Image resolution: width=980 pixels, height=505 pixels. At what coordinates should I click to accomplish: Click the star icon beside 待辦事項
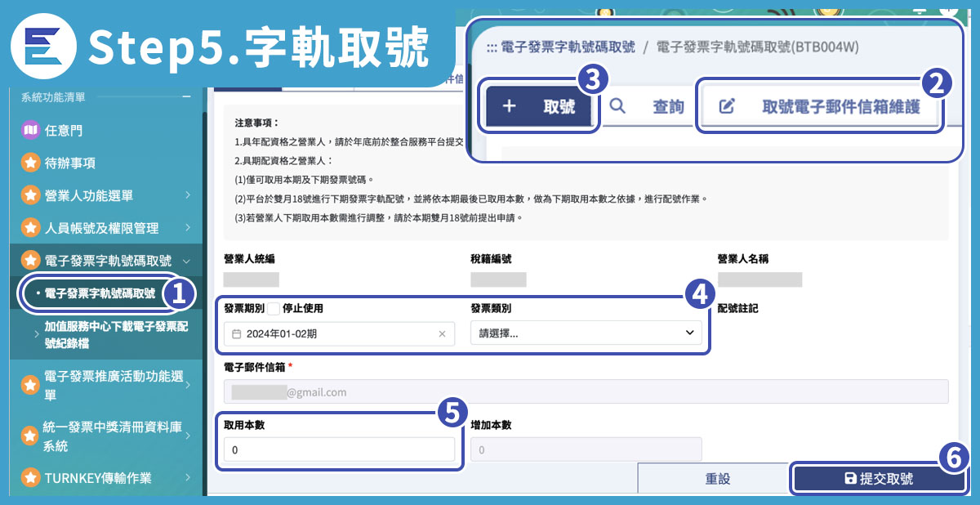point(30,163)
